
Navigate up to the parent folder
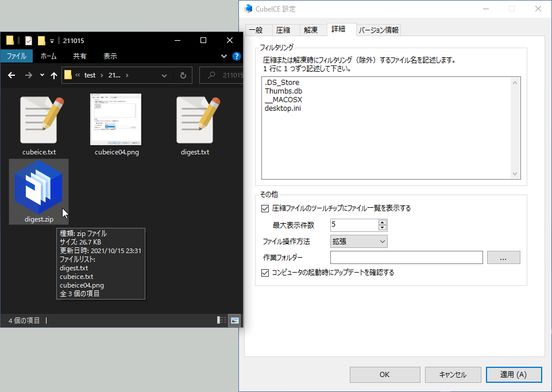point(54,75)
